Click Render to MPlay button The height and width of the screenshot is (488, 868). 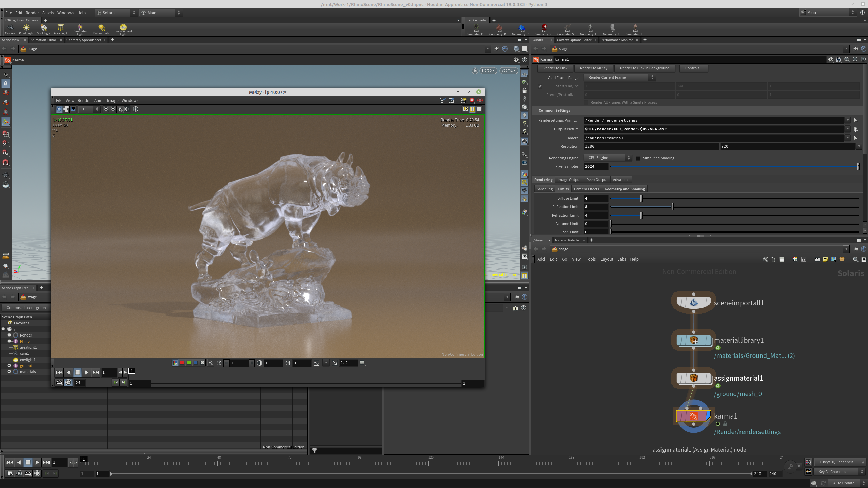coord(593,68)
